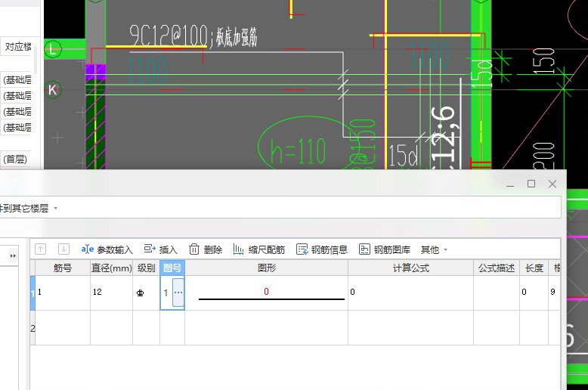
Task: Select the (首层) floor row
Action: (x=16, y=159)
